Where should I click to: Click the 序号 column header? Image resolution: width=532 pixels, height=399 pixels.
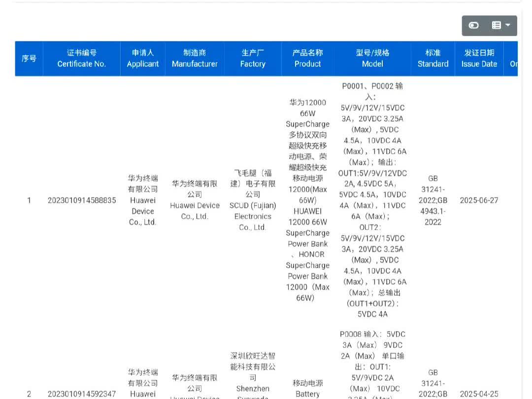click(29, 58)
